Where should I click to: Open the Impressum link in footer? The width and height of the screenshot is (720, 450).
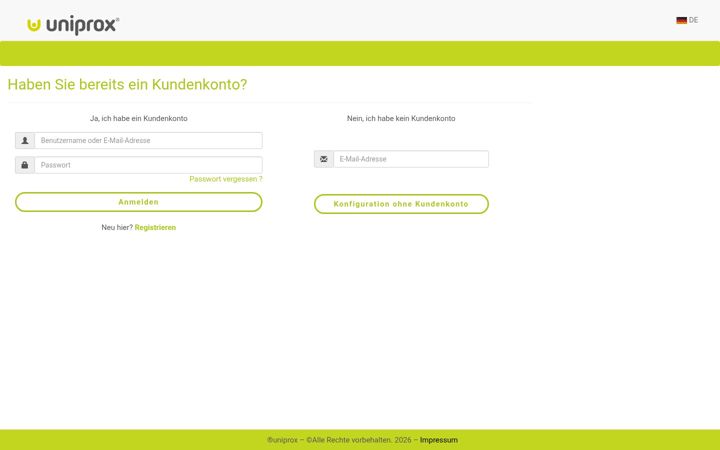439,440
